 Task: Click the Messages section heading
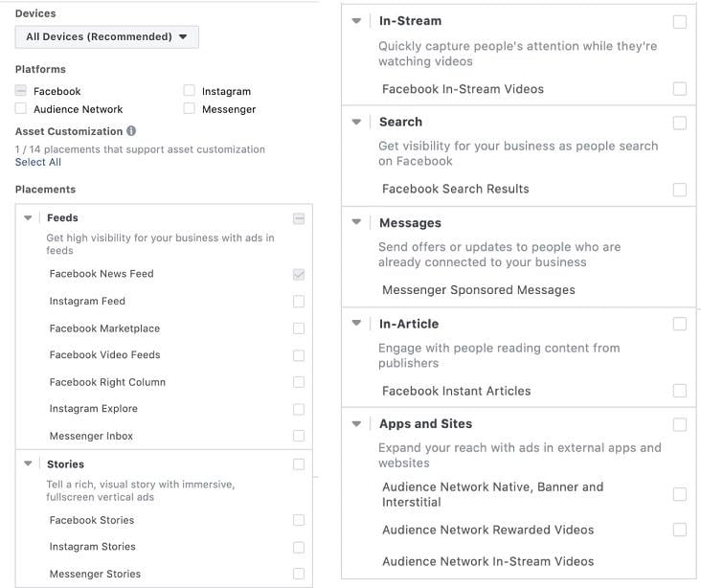(410, 223)
